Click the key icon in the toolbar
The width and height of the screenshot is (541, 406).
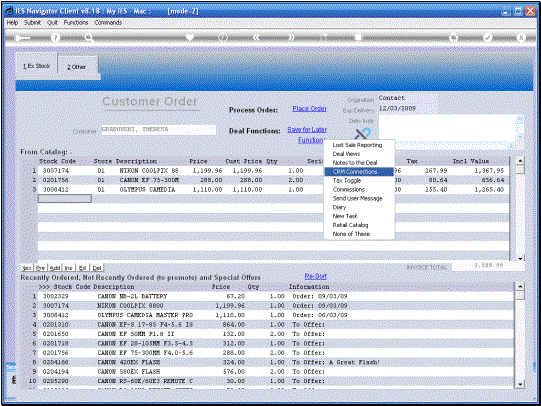coord(22,37)
